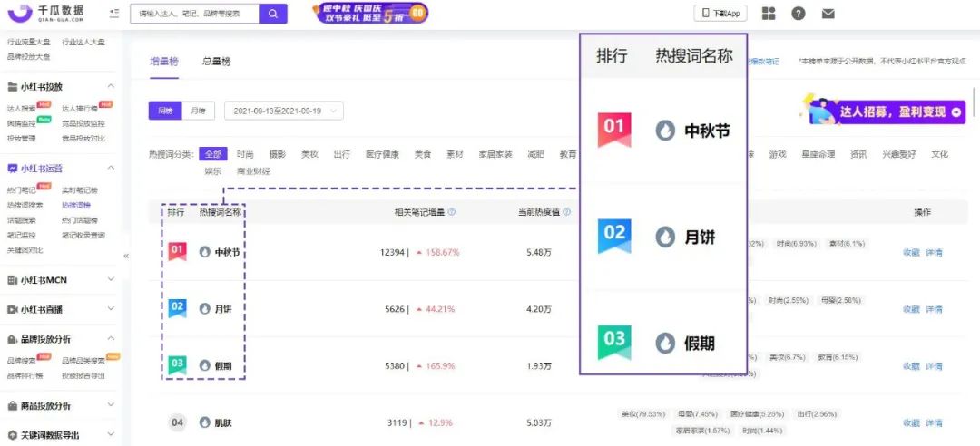Viewport: 980px width, 446px height.
Task: Open 笔记监控 in sidebar
Action: (22, 236)
